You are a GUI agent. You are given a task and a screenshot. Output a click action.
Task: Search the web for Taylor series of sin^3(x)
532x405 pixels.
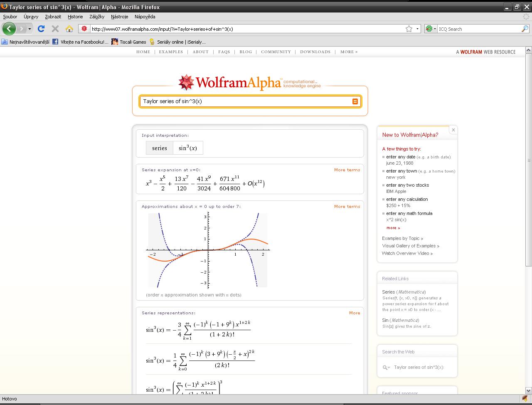click(x=419, y=368)
